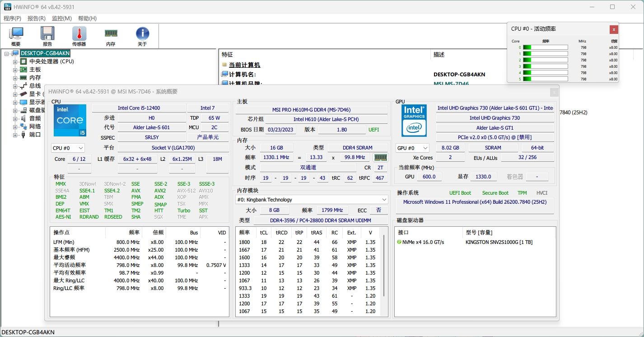
Task: Click the speaker icon beside 音频
Action: 23,118
